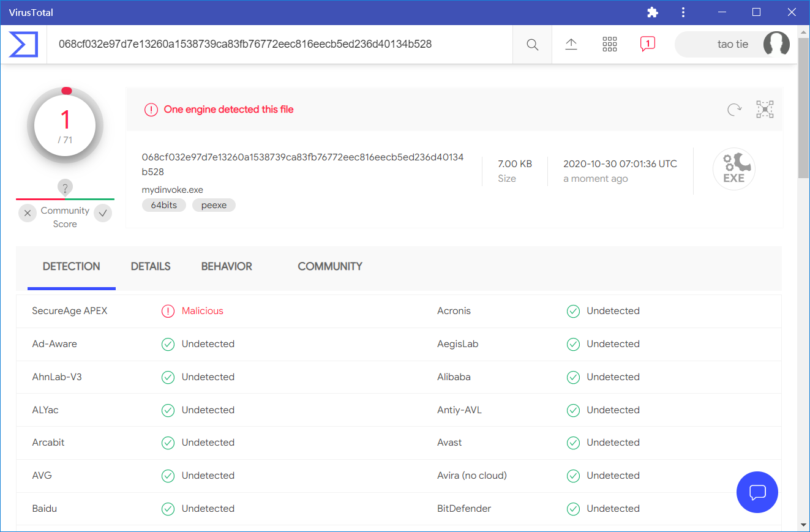This screenshot has width=810, height=532.
Task: Click the EXE file type icon
Action: tap(734, 169)
